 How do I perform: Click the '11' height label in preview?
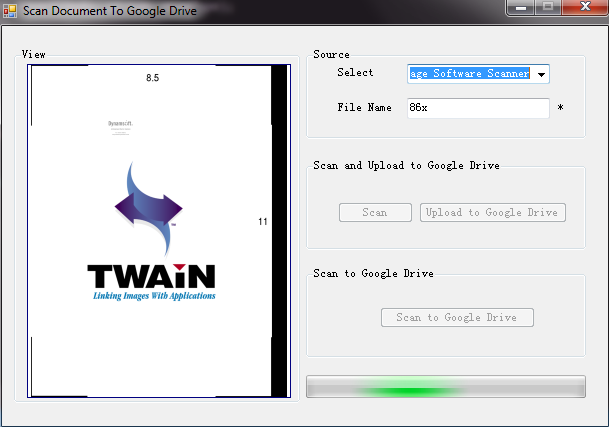click(x=263, y=222)
